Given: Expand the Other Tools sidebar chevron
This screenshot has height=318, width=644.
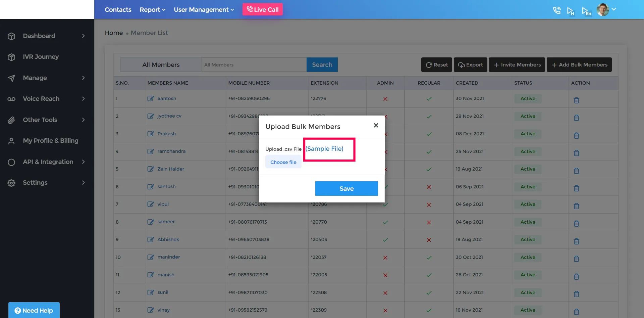Looking at the screenshot, I should coord(84,120).
